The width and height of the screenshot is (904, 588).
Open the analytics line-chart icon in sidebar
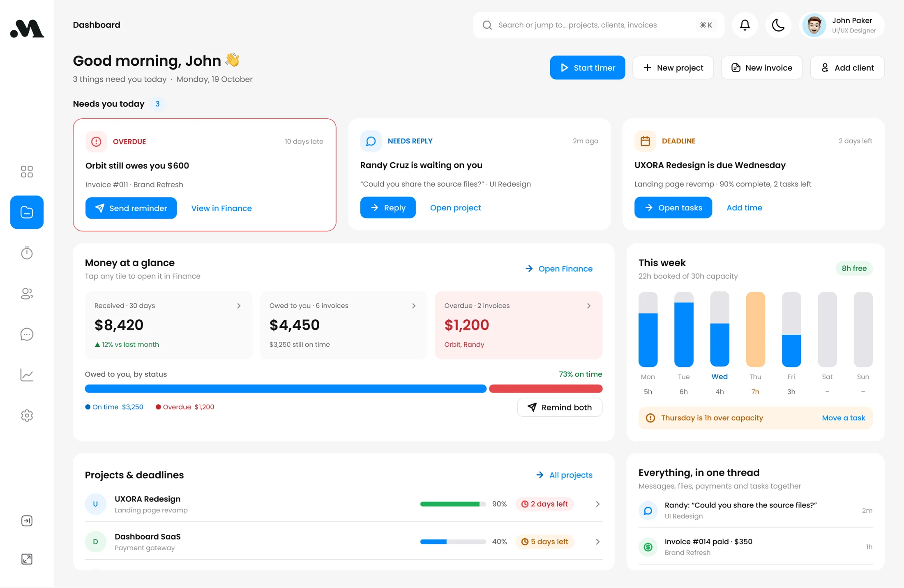27,375
